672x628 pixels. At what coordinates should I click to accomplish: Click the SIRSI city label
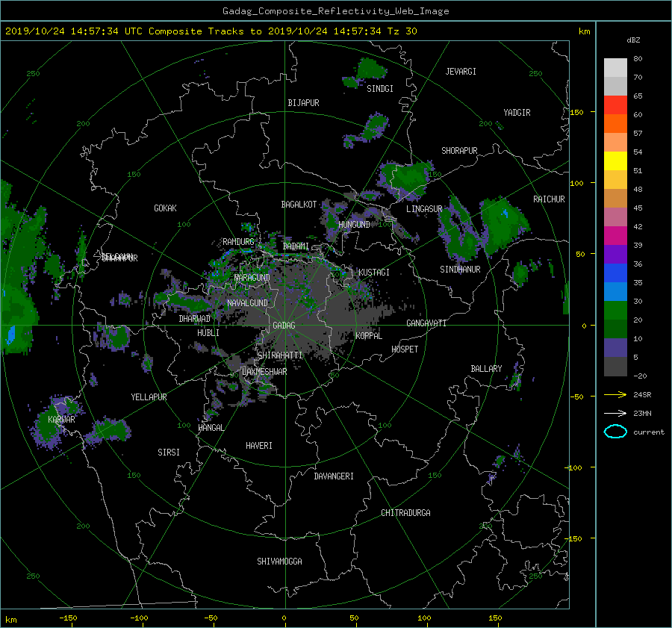click(169, 453)
